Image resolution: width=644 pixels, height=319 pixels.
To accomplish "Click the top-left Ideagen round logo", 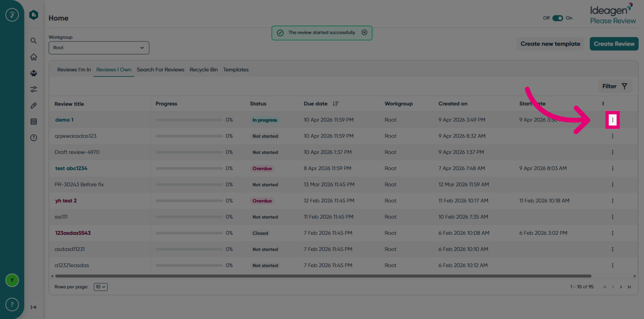I will click(12, 15).
